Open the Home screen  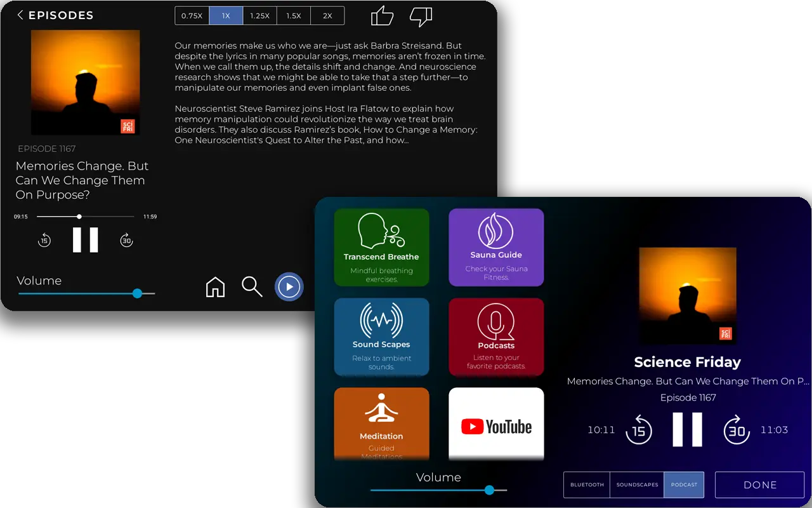215,287
